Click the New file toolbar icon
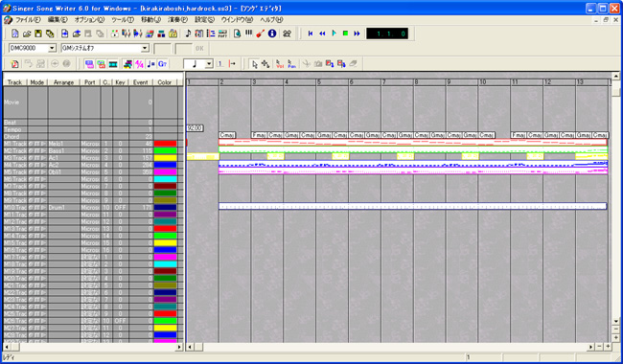 tap(15, 34)
